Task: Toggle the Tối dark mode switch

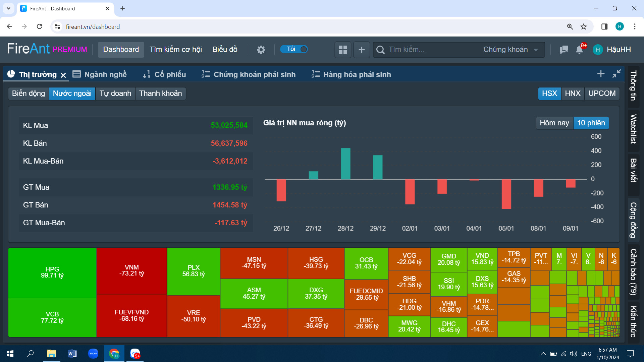Action: (294, 49)
